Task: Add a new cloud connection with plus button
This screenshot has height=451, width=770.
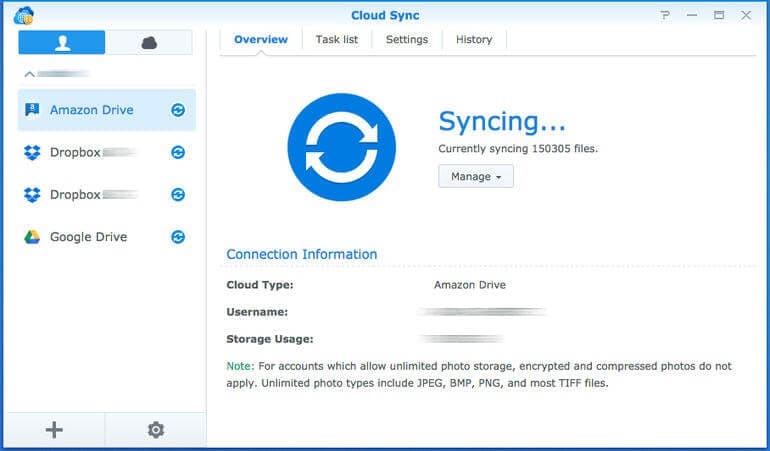Action: [x=54, y=430]
